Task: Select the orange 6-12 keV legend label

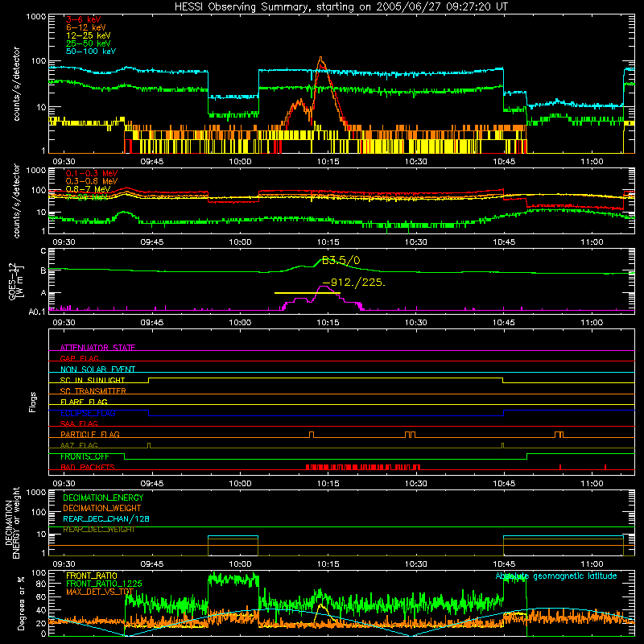Action: (x=86, y=27)
